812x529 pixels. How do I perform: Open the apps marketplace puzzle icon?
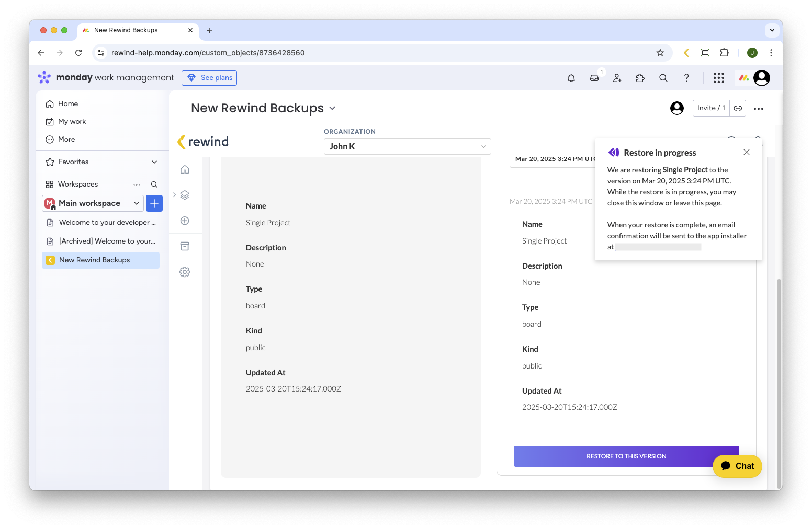coord(640,78)
